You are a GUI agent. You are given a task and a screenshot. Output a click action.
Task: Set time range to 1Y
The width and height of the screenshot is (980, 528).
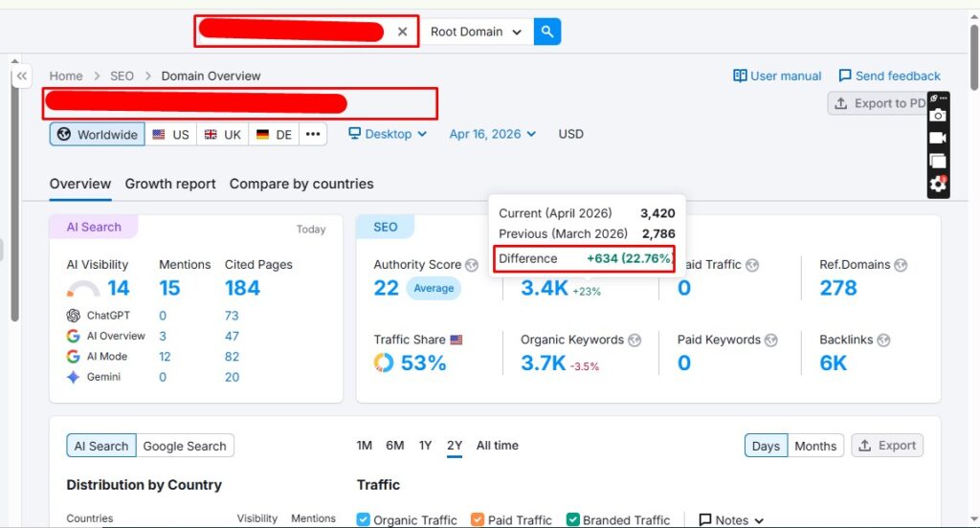pyautogui.click(x=426, y=446)
